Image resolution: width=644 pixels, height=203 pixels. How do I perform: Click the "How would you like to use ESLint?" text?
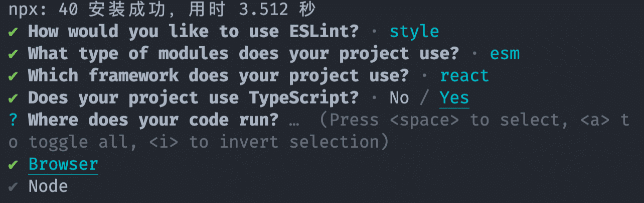pos(193,32)
